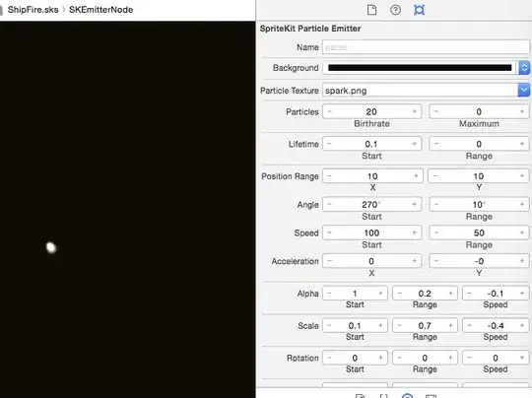Increase Alpha Range with the plus
The height and width of the screenshot is (398, 532).
click(x=450, y=294)
